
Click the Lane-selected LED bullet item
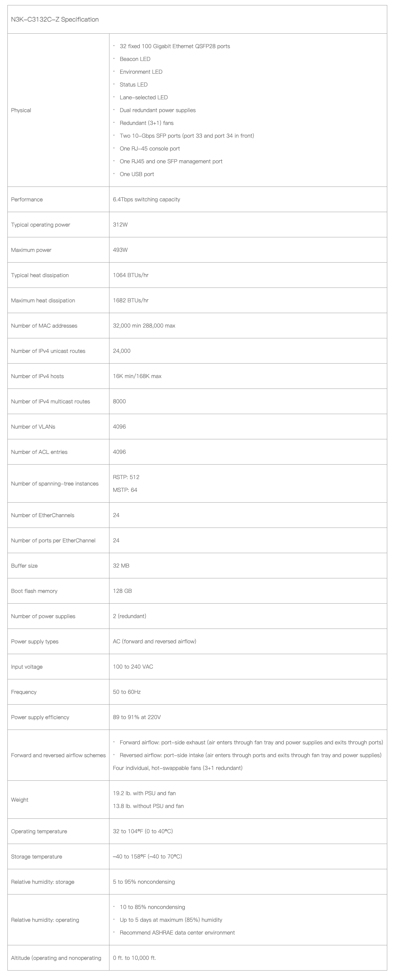143,97
